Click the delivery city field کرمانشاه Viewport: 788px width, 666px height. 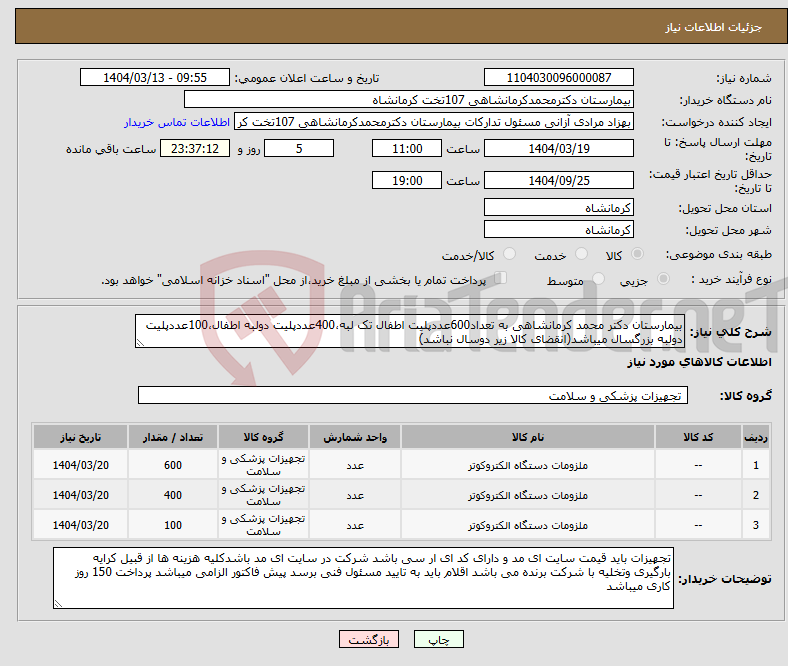pos(558,229)
